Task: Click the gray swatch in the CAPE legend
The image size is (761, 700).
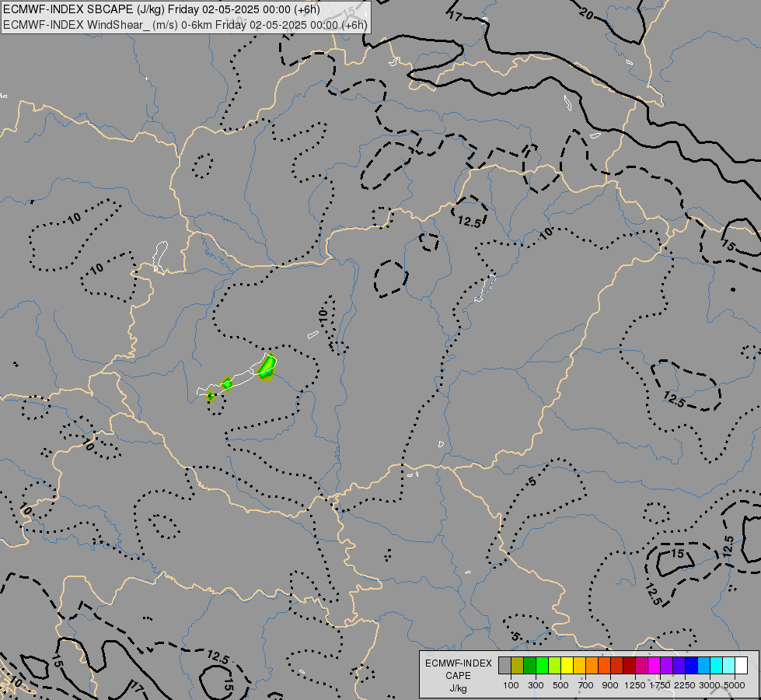Action: 504,666
